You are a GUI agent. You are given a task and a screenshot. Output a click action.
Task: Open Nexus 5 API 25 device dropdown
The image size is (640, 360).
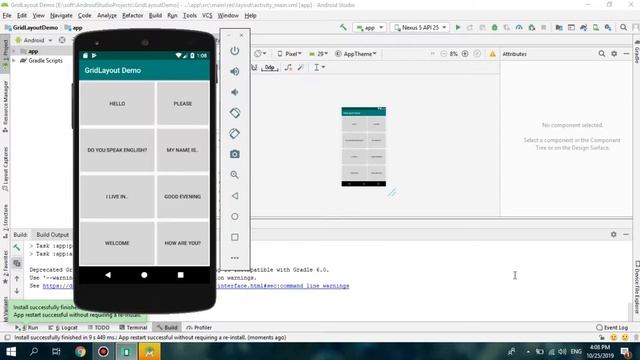coord(420,27)
